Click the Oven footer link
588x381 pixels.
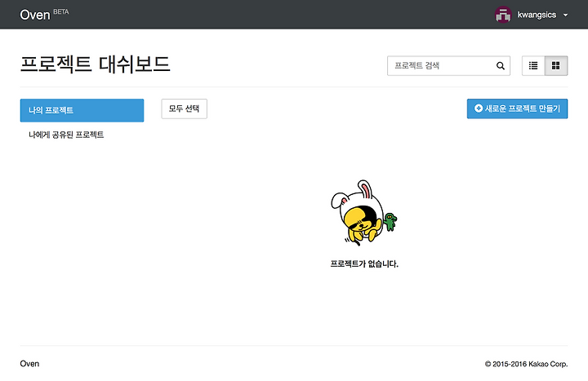coord(29,363)
